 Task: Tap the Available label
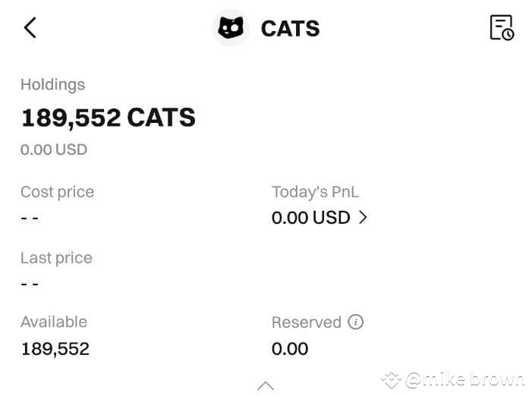[x=54, y=322]
